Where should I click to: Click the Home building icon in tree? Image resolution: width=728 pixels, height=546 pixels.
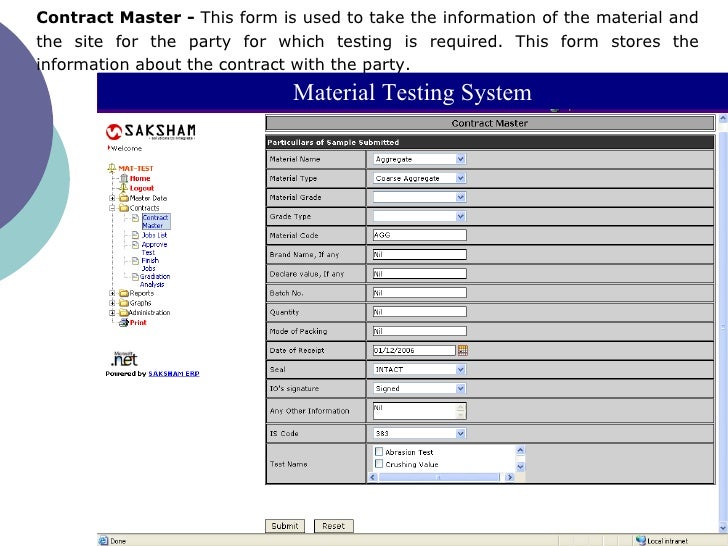click(124, 178)
